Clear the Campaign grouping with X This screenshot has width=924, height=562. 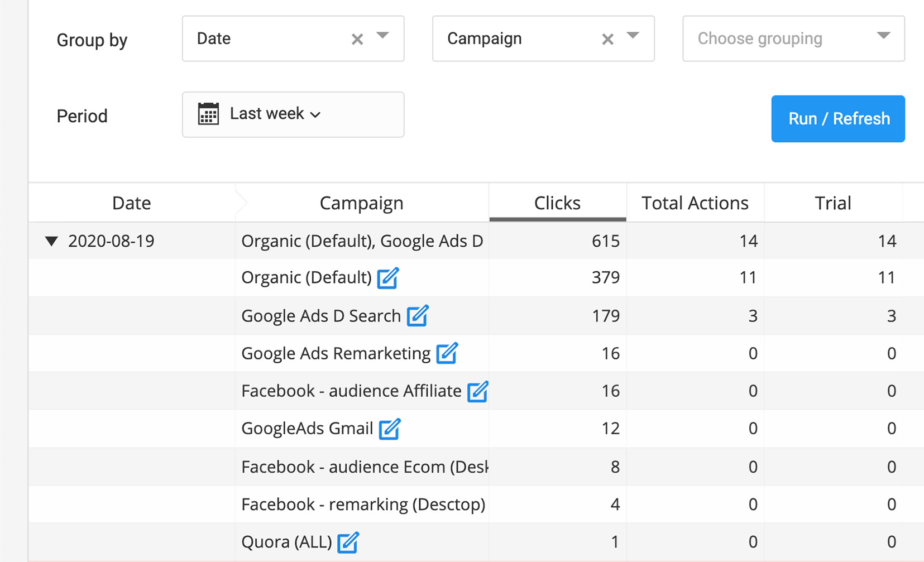pos(607,39)
